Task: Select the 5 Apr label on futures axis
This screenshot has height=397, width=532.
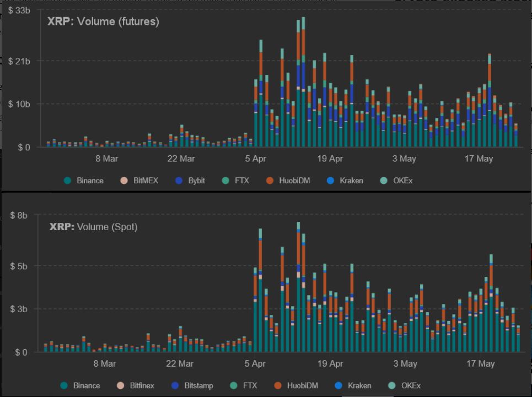Action: point(256,159)
